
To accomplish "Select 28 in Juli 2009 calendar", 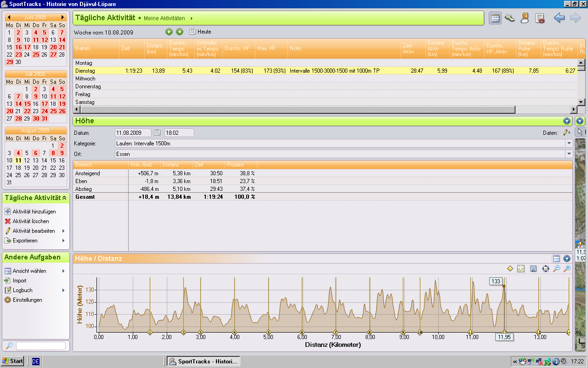I will pos(18,119).
